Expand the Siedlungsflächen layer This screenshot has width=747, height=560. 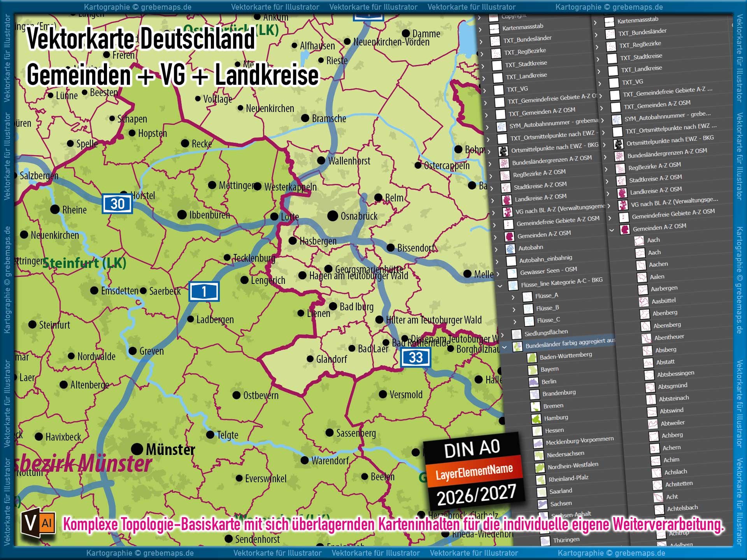[x=502, y=335]
